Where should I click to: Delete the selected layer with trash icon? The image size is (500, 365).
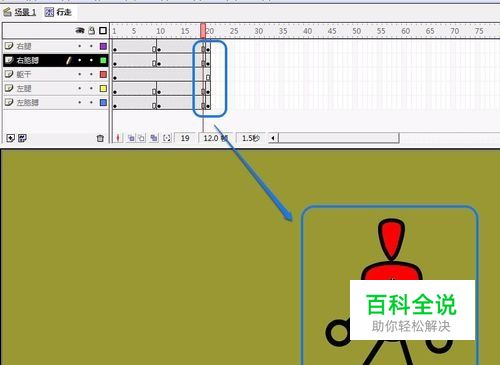pos(100,138)
